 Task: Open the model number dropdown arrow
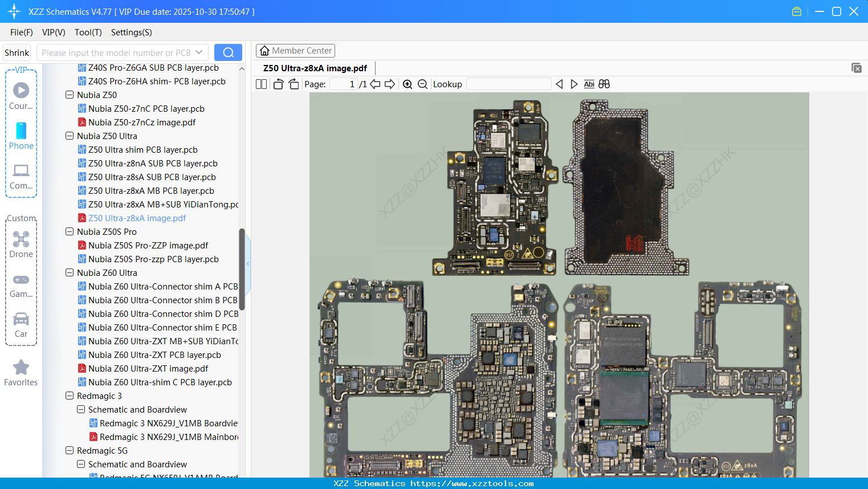tap(199, 52)
